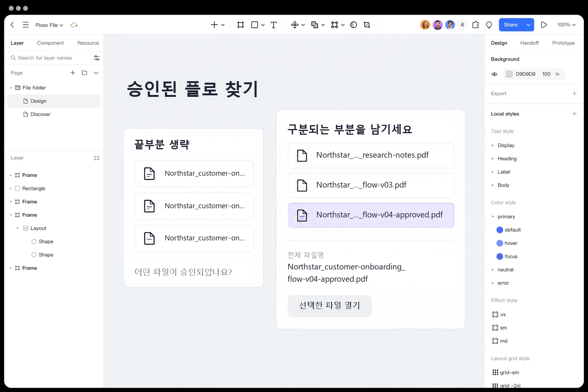Click the collaborator count badge 6

(462, 25)
